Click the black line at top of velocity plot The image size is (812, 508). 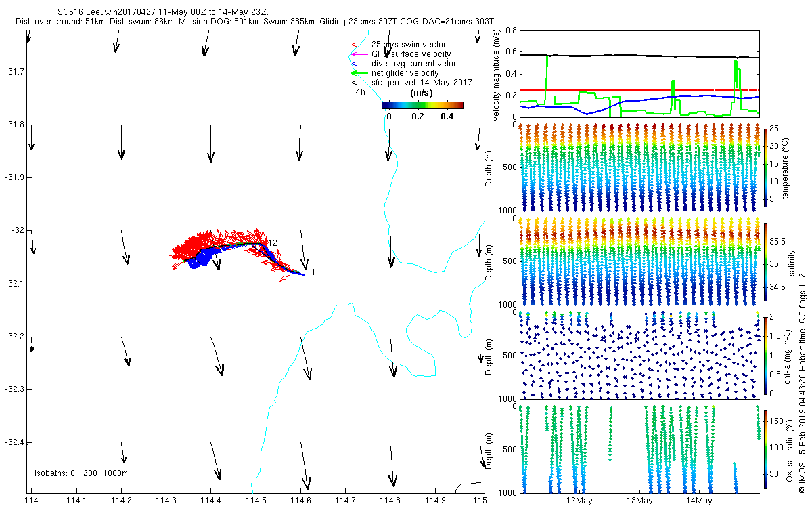(x=639, y=56)
